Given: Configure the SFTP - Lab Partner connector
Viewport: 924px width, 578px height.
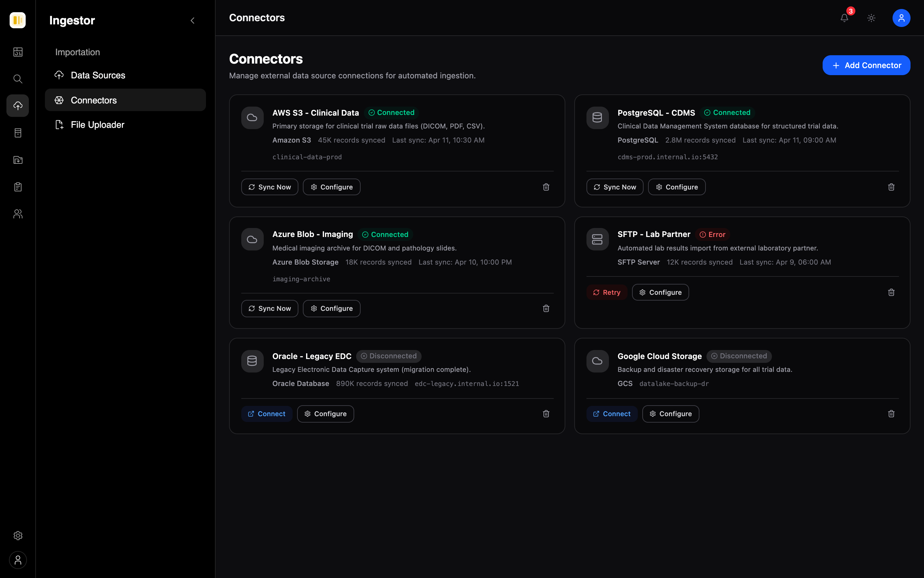Looking at the screenshot, I should 660,293.
